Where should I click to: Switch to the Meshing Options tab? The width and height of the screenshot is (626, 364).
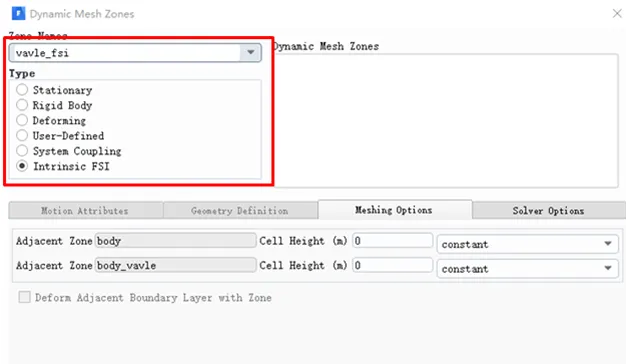tap(394, 210)
